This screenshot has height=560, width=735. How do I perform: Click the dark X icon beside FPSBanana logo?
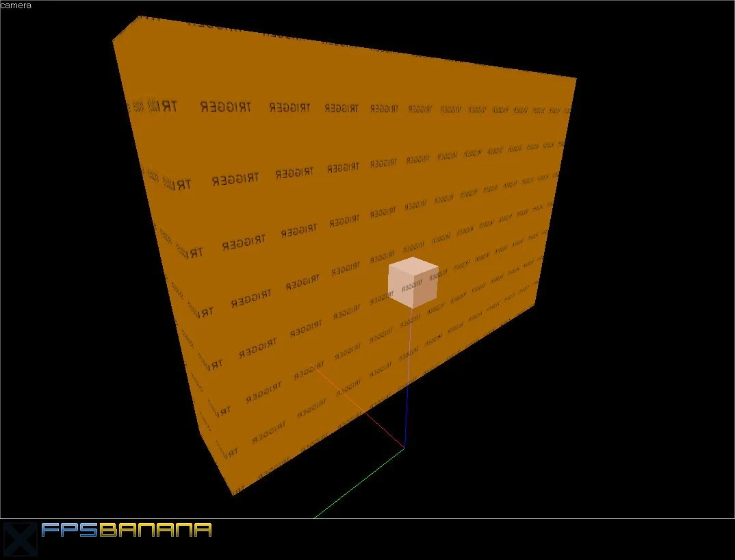pos(19,539)
